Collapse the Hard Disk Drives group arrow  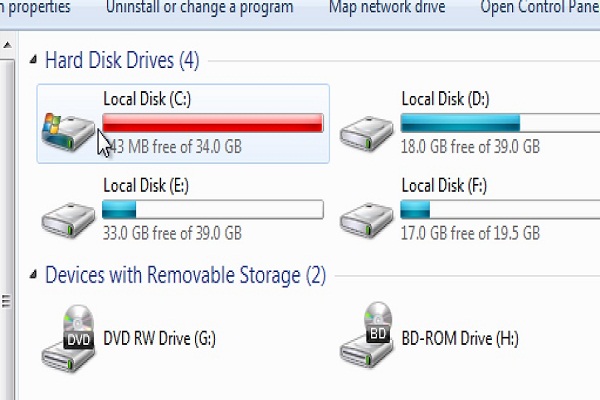[x=34, y=60]
